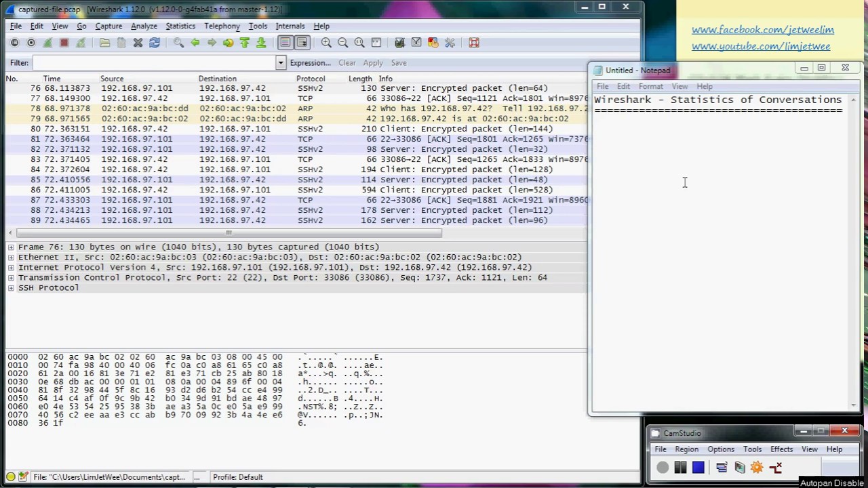Click the Clear filter button
The image size is (868, 488).
(347, 63)
